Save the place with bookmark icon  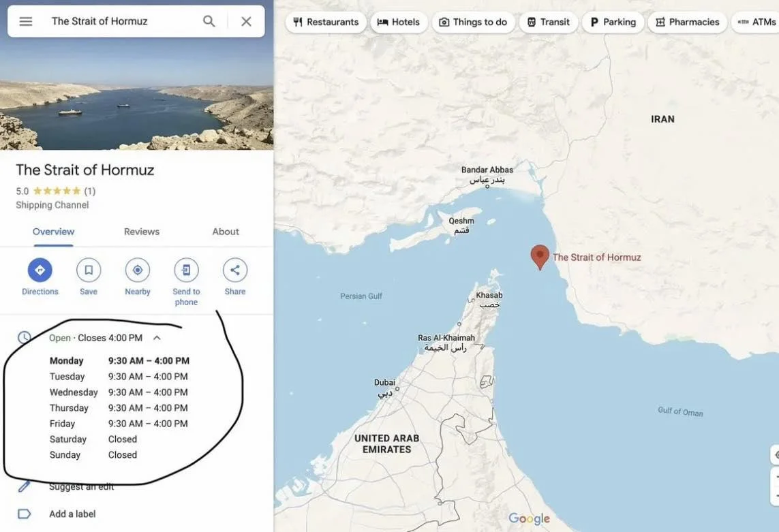pyautogui.click(x=89, y=270)
